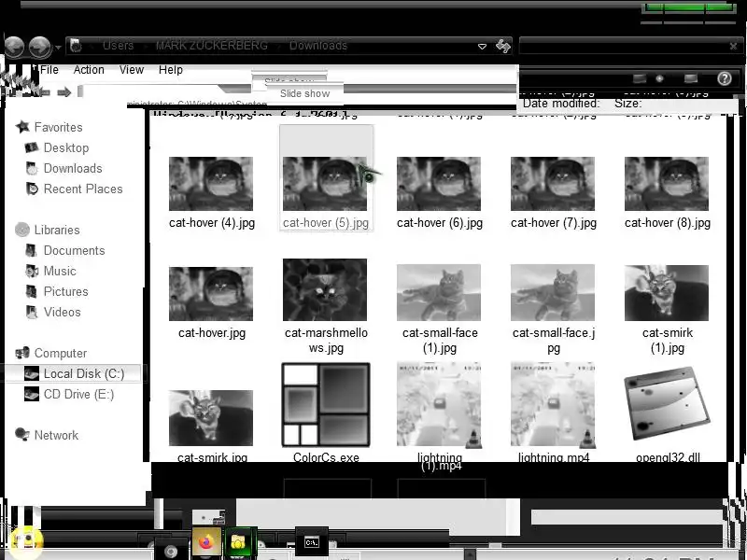Select cat-hover (6).jpg thumbnail
This screenshot has width=747, height=560.
pos(439,184)
